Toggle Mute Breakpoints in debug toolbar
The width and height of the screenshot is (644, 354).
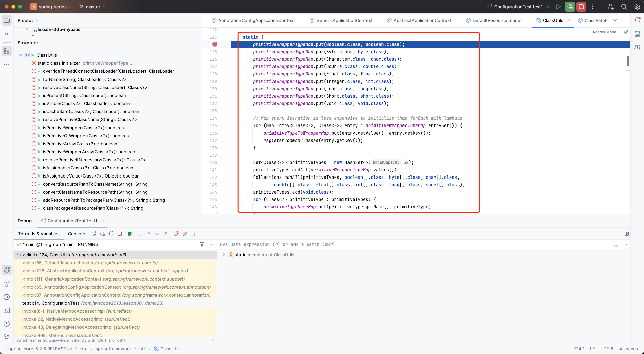coord(185,234)
